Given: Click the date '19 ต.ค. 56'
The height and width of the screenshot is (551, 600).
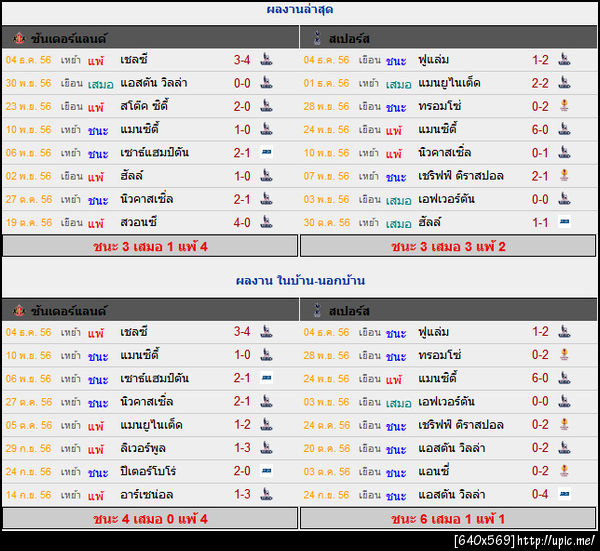Looking at the screenshot, I should (29, 222).
